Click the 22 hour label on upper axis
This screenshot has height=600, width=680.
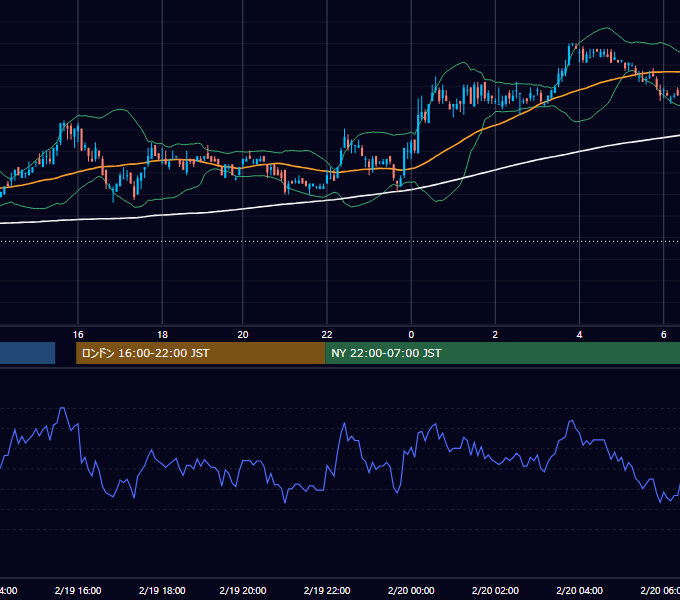point(327,335)
